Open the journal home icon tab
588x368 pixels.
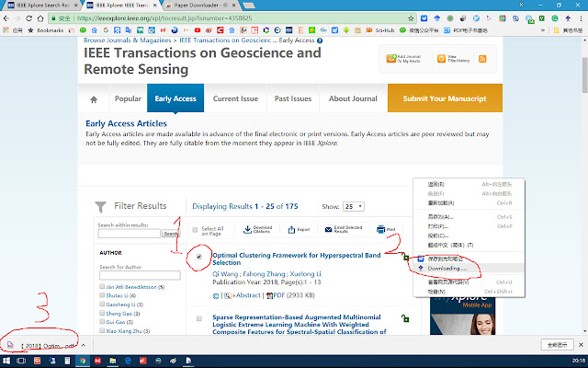point(94,99)
